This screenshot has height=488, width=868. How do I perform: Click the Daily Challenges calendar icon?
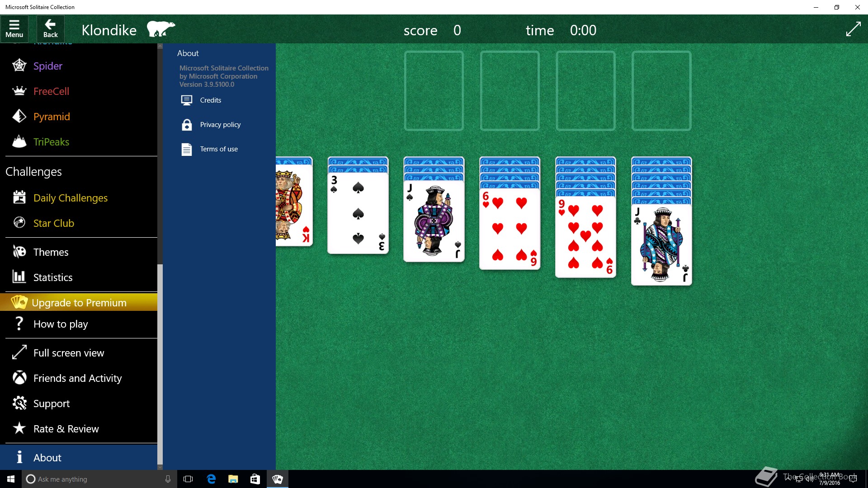(x=19, y=197)
